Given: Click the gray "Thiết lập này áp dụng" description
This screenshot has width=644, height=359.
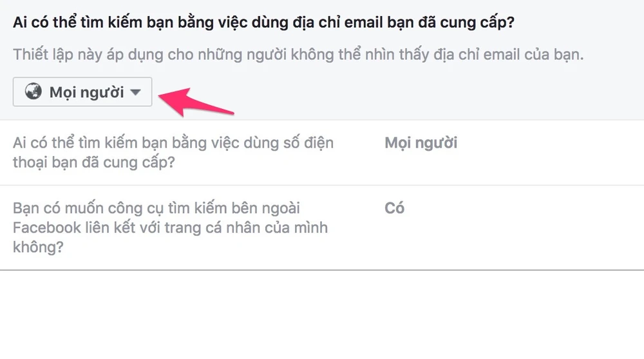Looking at the screenshot, I should pos(298,55).
